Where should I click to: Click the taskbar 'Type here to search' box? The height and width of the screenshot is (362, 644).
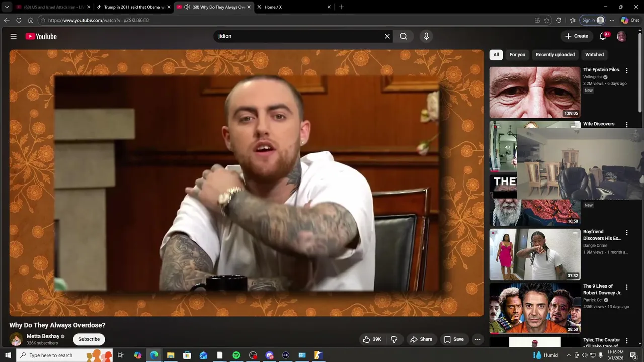tap(65, 355)
